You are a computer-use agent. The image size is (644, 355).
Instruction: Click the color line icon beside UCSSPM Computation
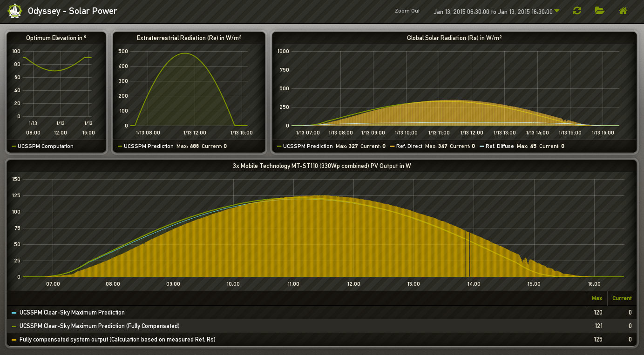14,147
